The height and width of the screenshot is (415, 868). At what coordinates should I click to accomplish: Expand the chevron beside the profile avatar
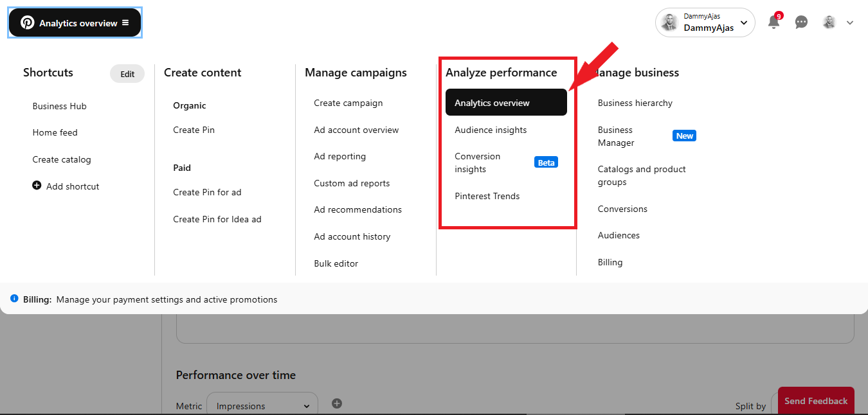click(850, 22)
